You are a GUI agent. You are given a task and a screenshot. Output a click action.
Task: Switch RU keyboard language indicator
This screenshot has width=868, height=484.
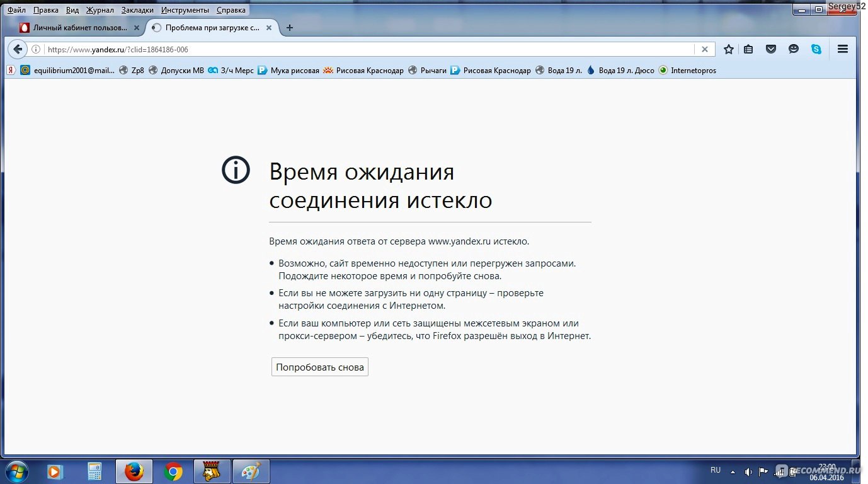coord(716,470)
